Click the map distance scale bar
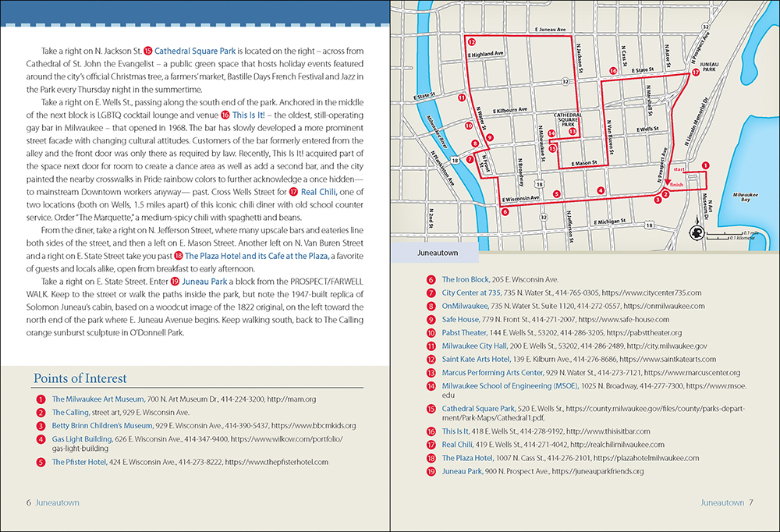Screen dimensions: 780x532 [731, 236]
